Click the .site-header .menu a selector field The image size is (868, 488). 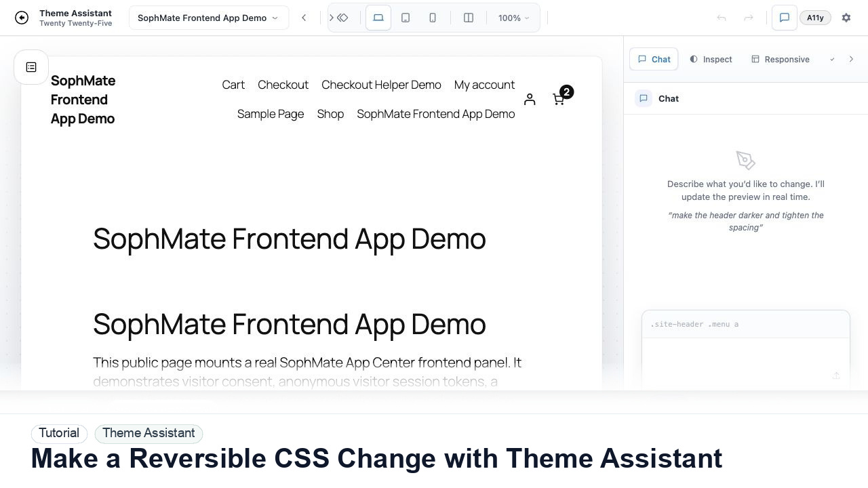[746, 324]
